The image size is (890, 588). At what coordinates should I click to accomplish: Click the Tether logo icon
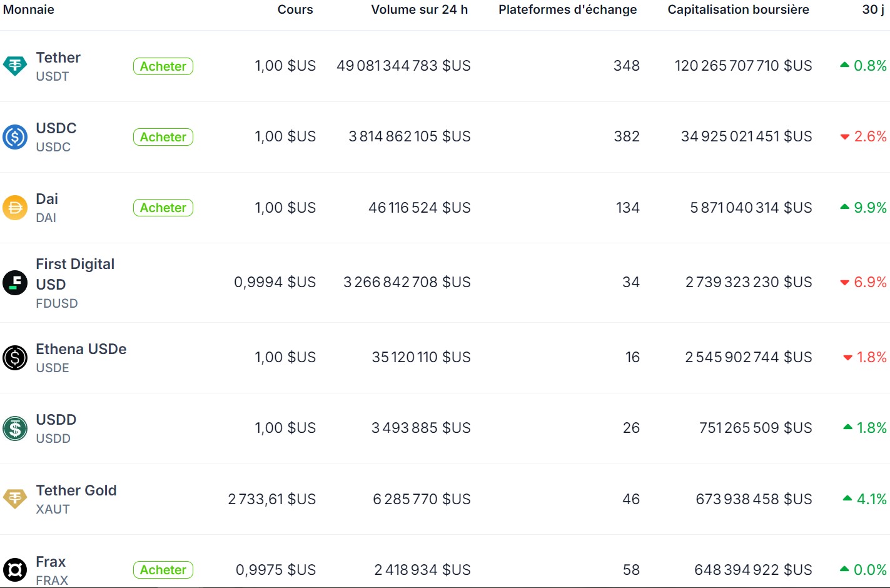(15, 66)
